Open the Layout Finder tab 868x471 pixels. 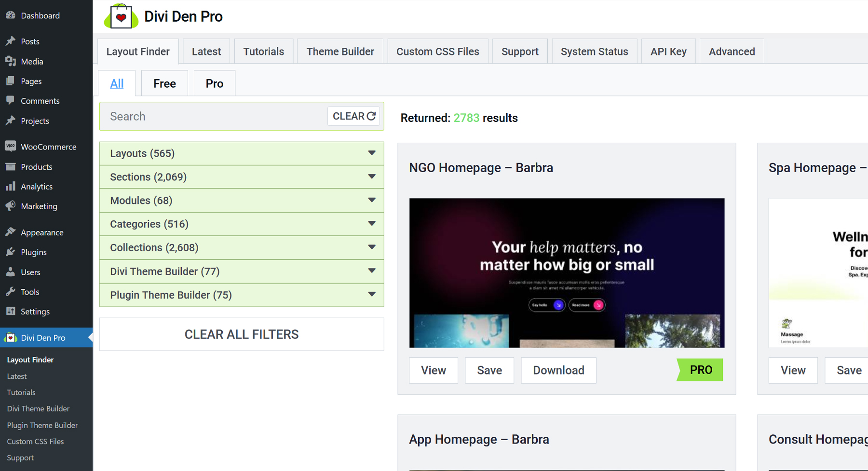pos(138,52)
